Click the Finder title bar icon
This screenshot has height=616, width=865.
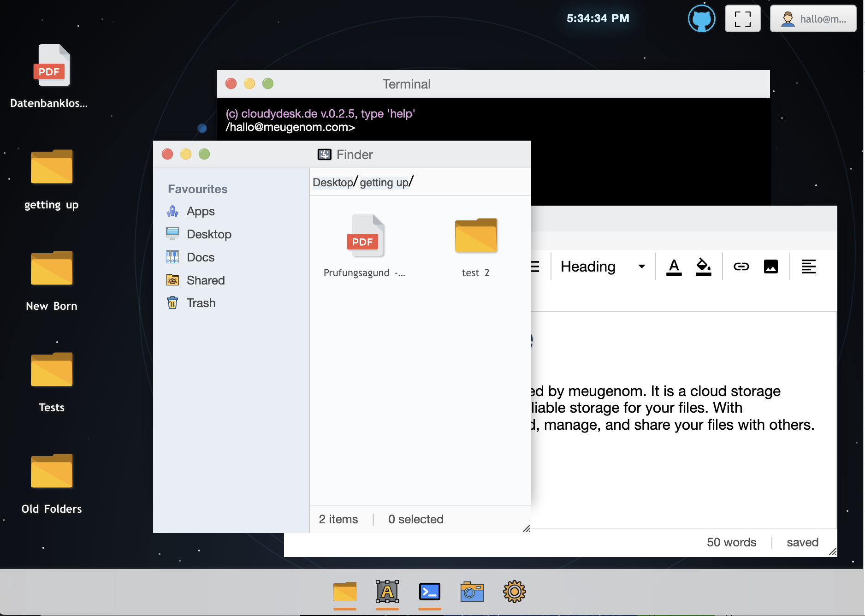pyautogui.click(x=325, y=154)
